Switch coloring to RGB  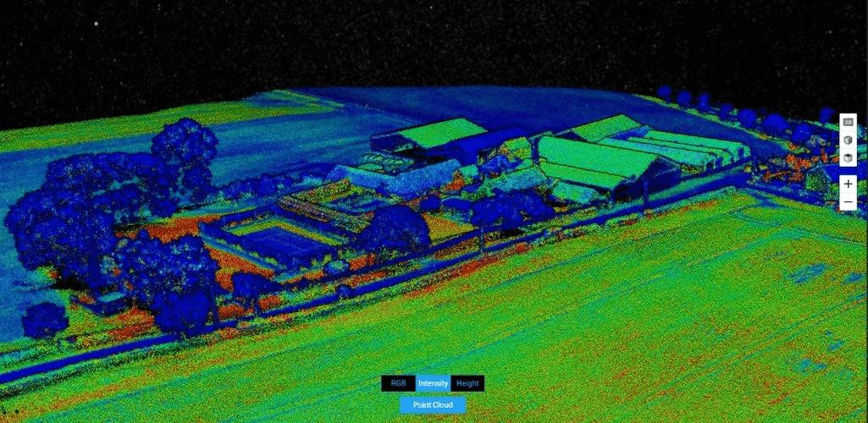tap(399, 383)
